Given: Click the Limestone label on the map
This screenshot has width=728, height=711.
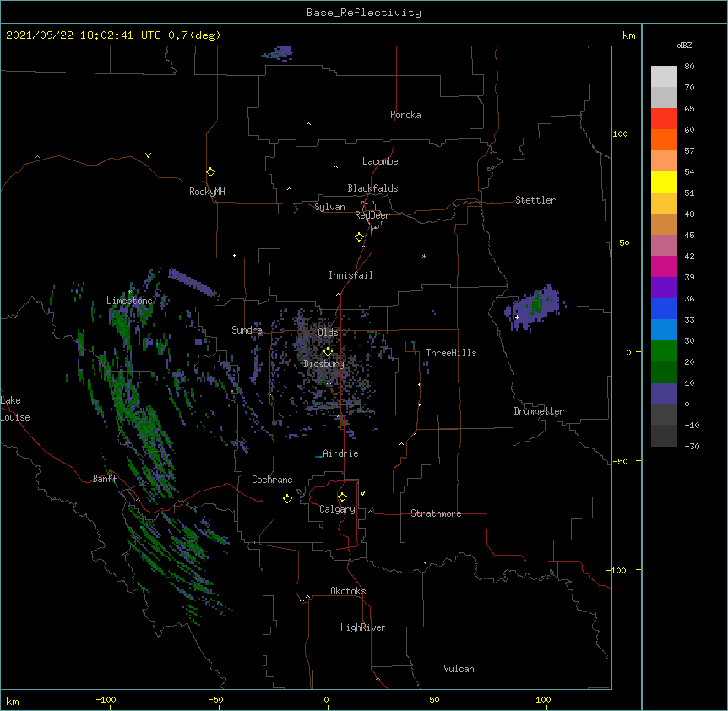Looking at the screenshot, I should coord(129,301).
